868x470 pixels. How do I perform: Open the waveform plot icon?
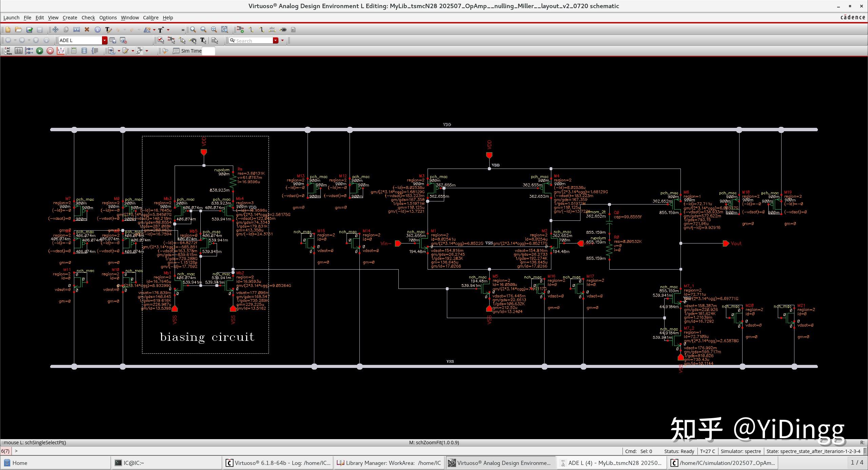click(x=61, y=52)
